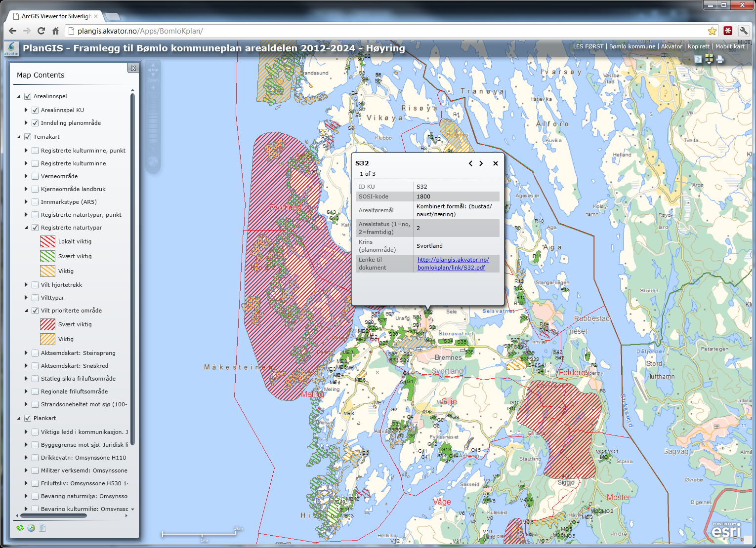Select the Regionale friluftsområde layer label
This screenshot has height=548, width=756.
(x=74, y=391)
